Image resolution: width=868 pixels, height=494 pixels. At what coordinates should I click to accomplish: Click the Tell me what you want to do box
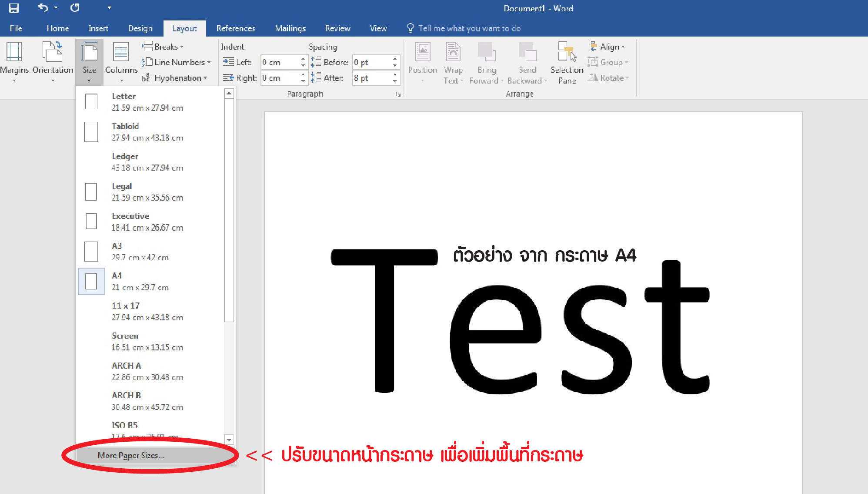[x=464, y=28]
